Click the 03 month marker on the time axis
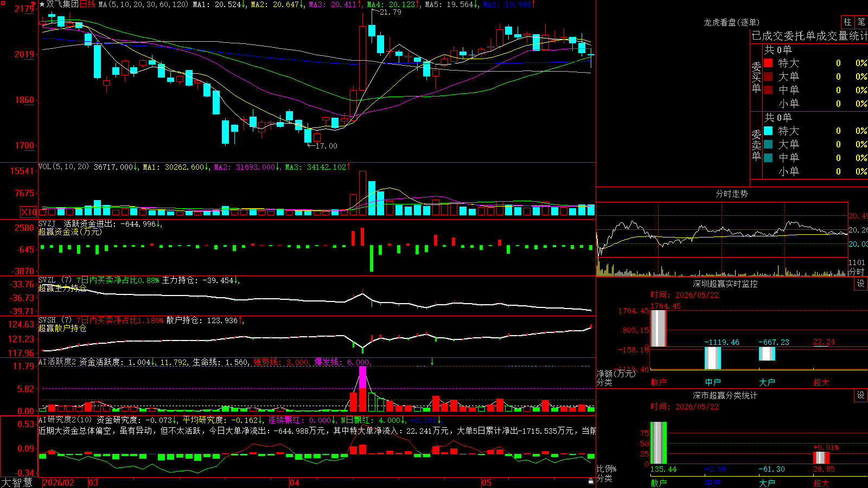868x488 pixels. click(93, 483)
